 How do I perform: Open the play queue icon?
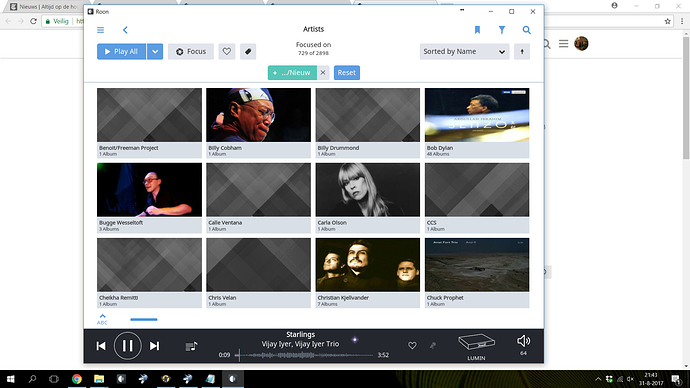pyautogui.click(x=191, y=347)
